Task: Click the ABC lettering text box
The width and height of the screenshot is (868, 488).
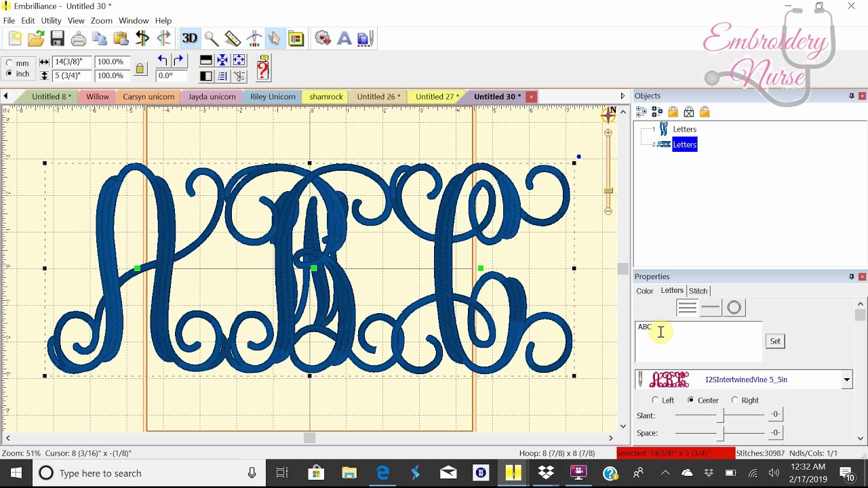Action: 698,342
